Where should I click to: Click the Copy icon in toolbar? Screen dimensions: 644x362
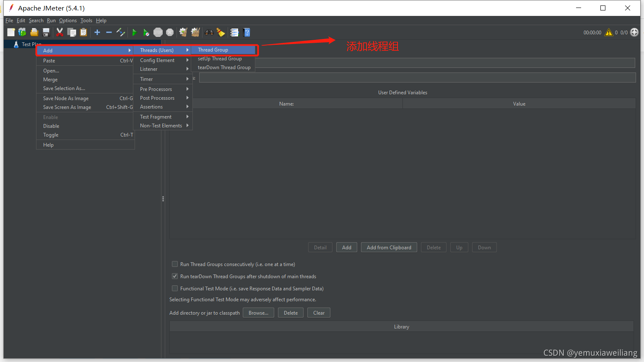pos(72,32)
